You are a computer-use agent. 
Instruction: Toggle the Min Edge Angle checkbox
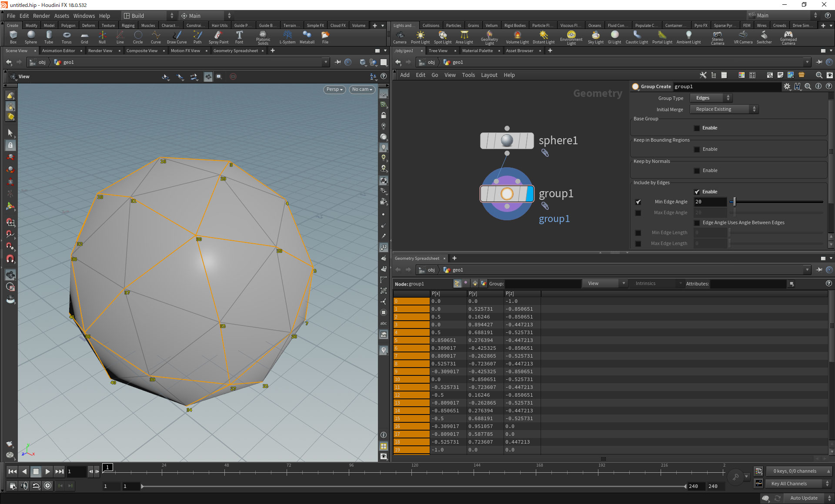click(638, 202)
